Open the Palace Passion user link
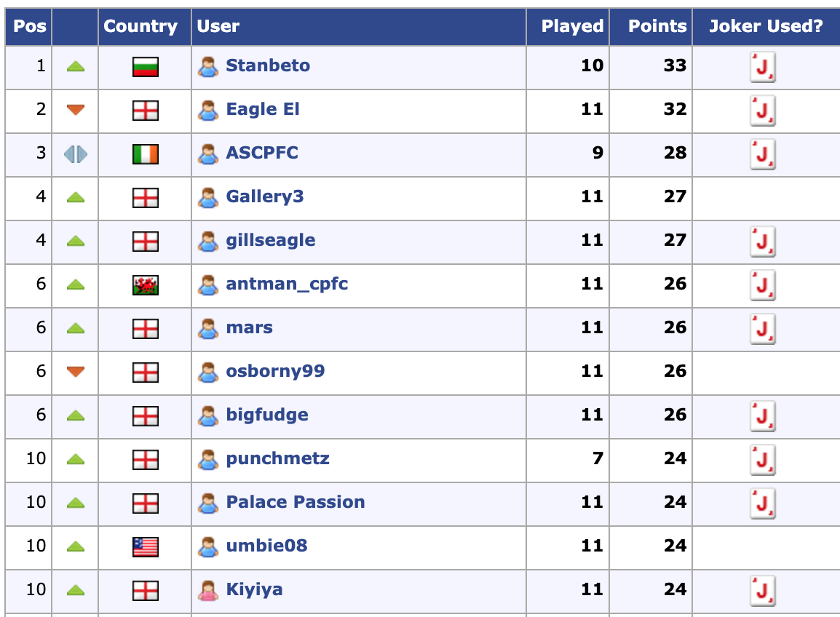Viewport: 840px width, 617px height. (296, 502)
